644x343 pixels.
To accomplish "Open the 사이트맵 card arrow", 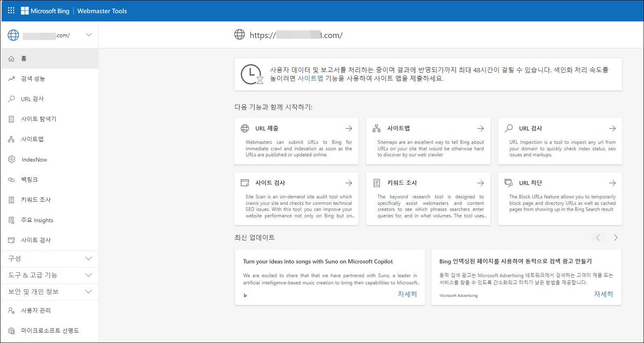I will (480, 128).
